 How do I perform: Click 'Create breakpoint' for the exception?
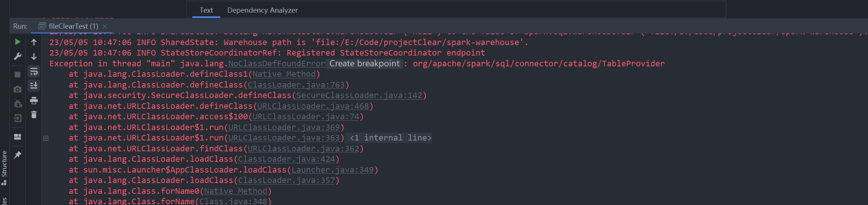coord(364,64)
